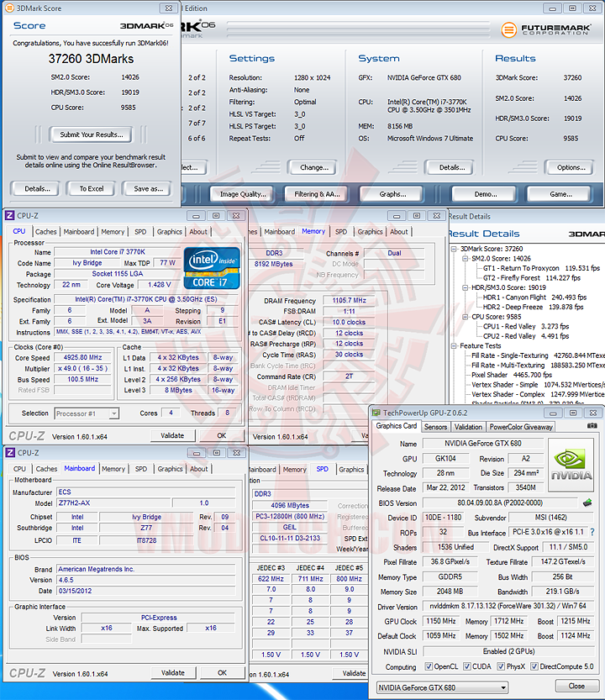The height and width of the screenshot is (700, 605).
Task: Click the Bus Interface question mark icon
Action: click(x=592, y=532)
